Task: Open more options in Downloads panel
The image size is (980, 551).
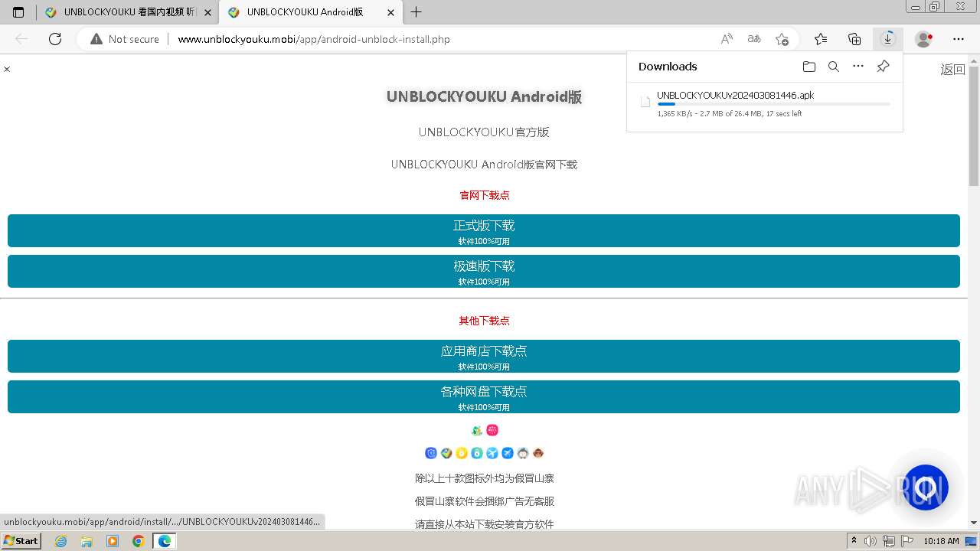Action: point(858,67)
